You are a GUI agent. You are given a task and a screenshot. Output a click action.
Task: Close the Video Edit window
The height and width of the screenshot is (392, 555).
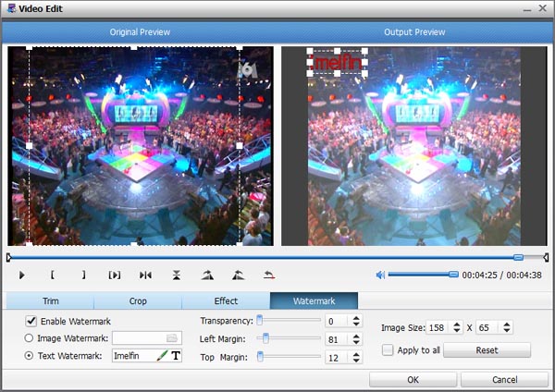point(543,7)
